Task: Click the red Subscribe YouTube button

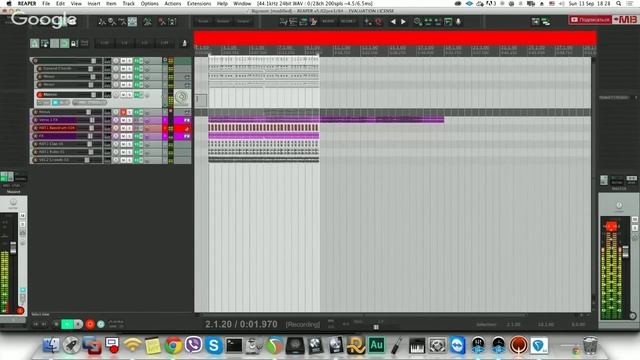Action: point(590,20)
